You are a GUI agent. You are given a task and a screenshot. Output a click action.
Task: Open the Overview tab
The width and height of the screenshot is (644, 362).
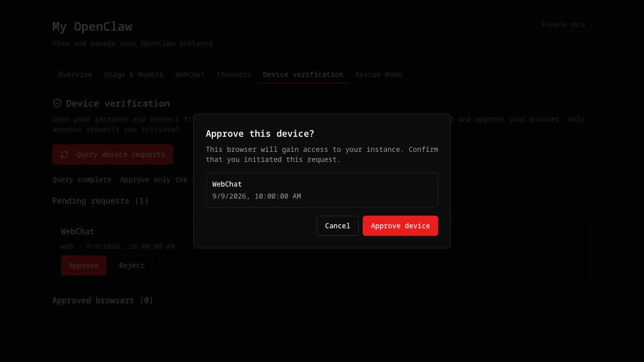pyautogui.click(x=75, y=74)
